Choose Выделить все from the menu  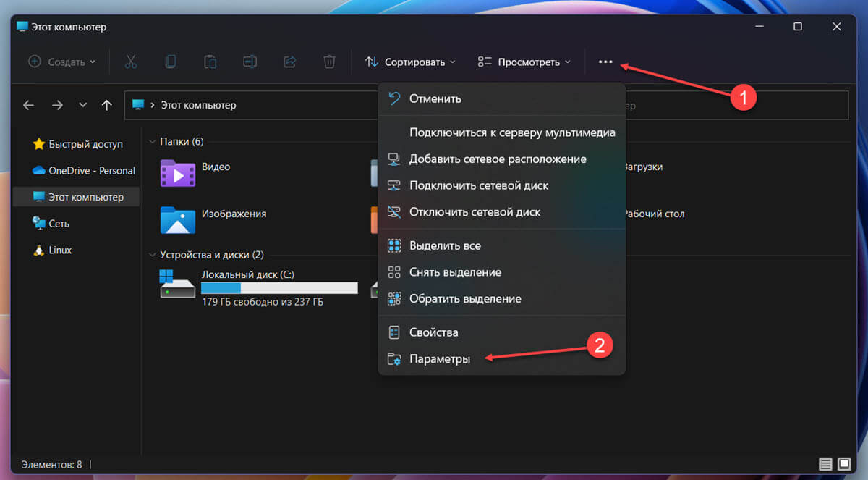[x=501, y=245]
